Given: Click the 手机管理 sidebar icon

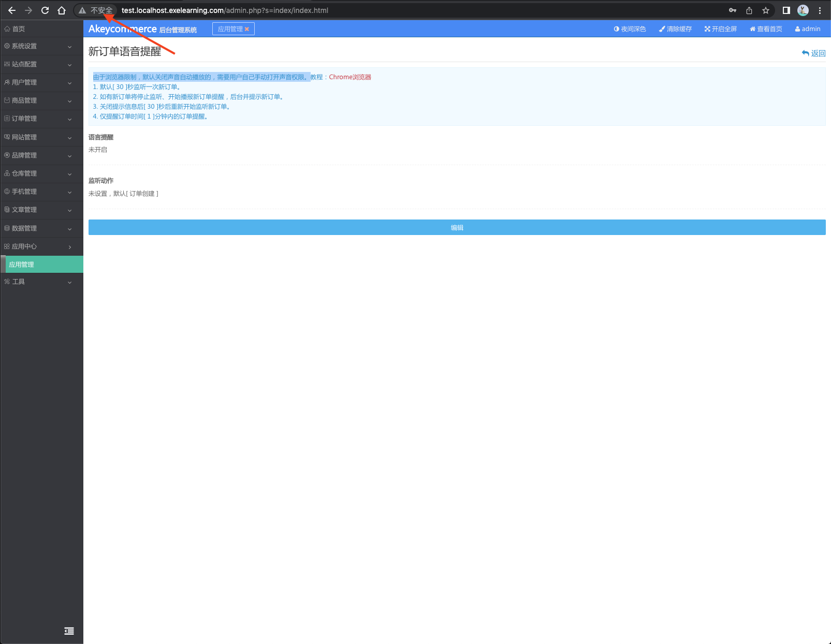Looking at the screenshot, I should coord(7,192).
